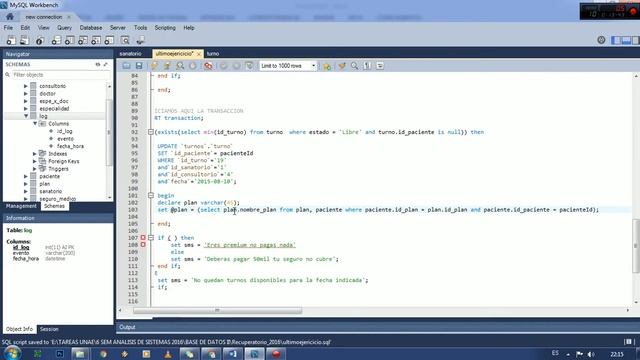Open the preferences gear icon
The height and width of the screenshot is (360, 640).
coord(601,40)
